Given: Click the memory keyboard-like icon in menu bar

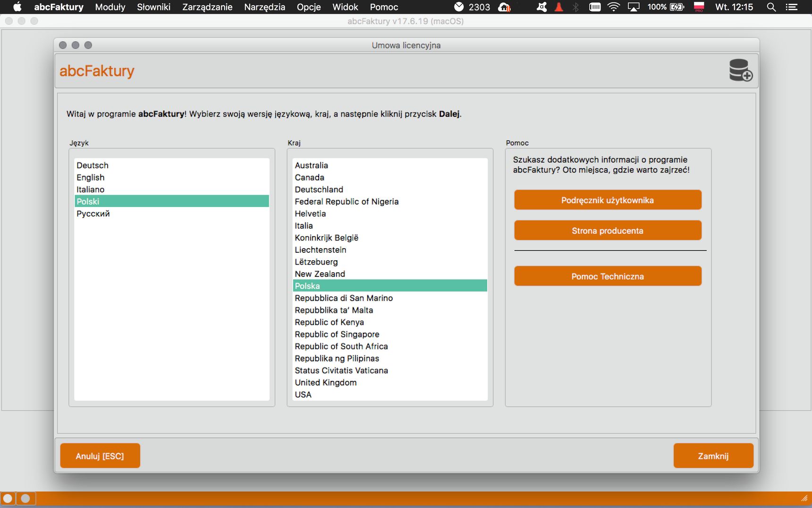Looking at the screenshot, I should point(595,7).
